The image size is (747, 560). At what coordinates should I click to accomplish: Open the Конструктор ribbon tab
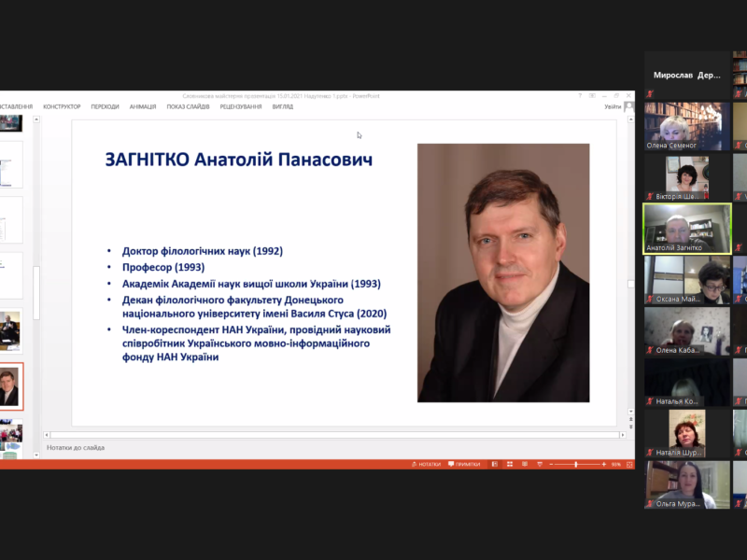click(62, 106)
